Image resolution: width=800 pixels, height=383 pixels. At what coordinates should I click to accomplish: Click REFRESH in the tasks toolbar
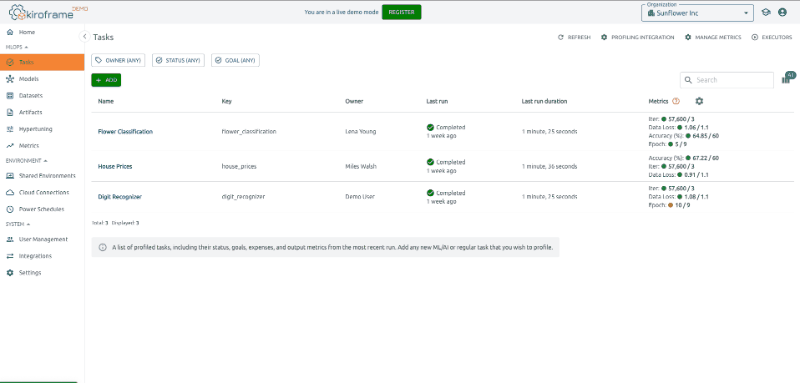574,37
